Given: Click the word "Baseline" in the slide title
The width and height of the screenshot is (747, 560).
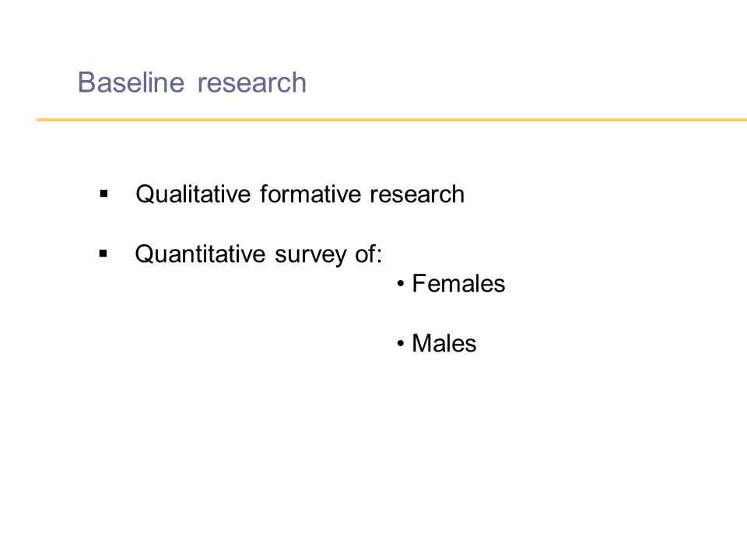Looking at the screenshot, I should (131, 82).
